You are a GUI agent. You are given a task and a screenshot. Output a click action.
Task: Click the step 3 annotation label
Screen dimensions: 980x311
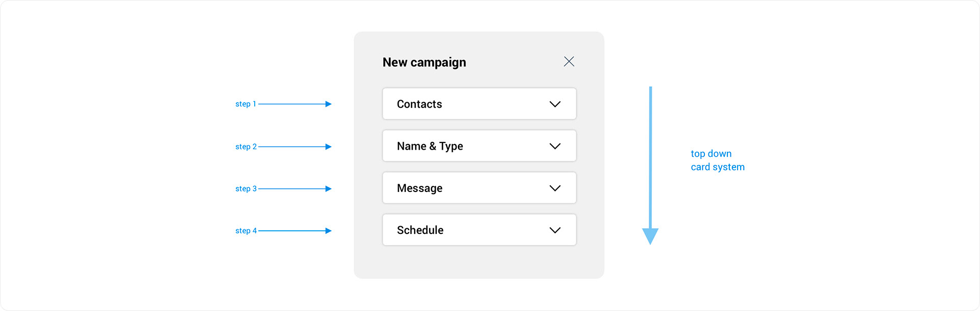coord(246,188)
